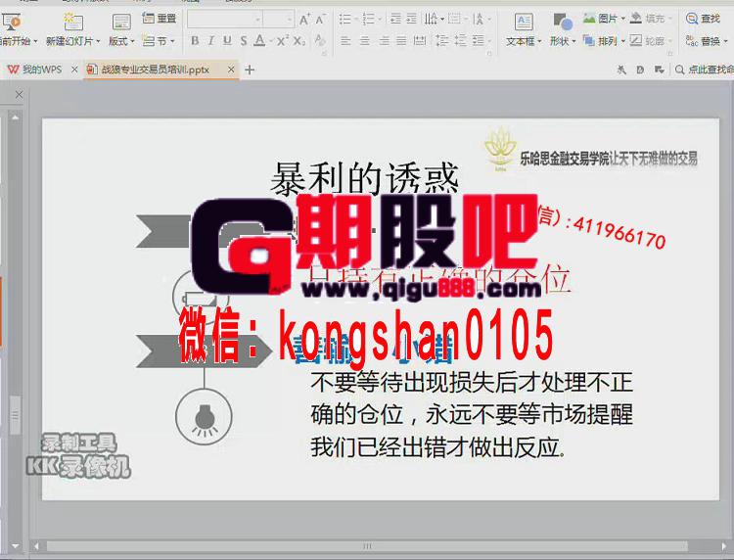This screenshot has height=560, width=734.
Task: Click horizontal scrollbar right arrow
Action: (724, 546)
